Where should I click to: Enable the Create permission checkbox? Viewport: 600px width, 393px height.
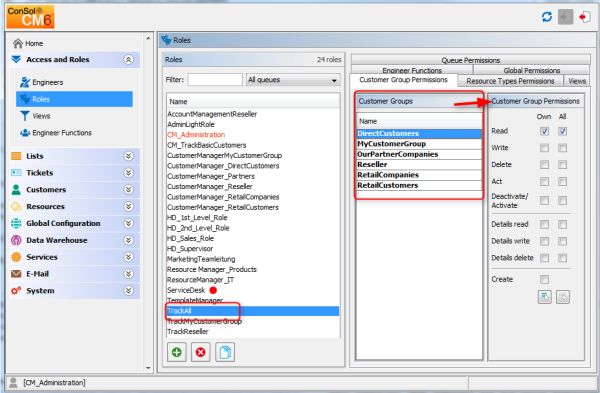tap(544, 279)
